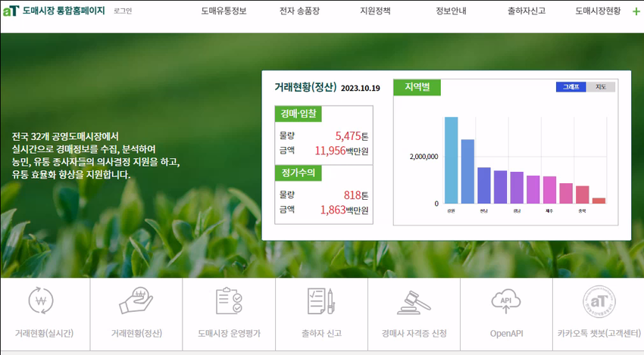Open the 도매유통정보 menu
The image size is (644, 355).
[x=224, y=11]
